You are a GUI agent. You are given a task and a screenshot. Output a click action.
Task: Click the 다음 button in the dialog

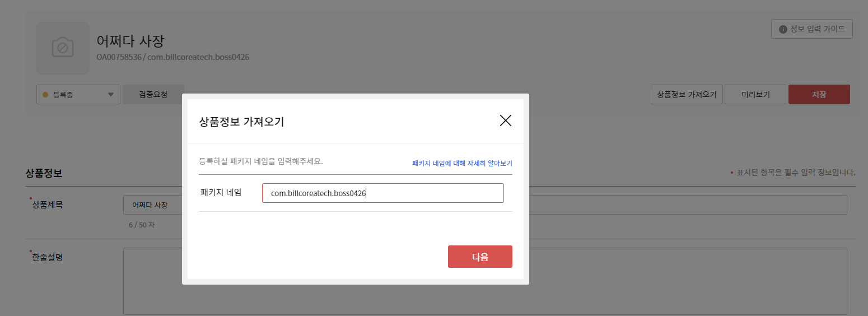coord(480,257)
